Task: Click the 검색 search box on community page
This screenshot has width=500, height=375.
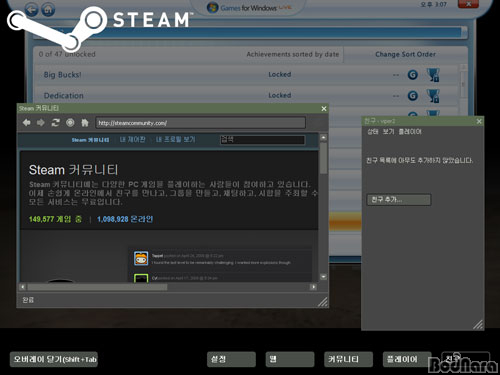Action: (262, 140)
